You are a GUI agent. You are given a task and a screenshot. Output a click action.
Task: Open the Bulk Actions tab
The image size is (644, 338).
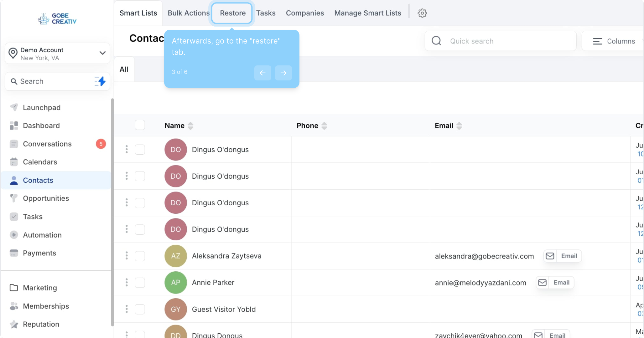pos(189,13)
